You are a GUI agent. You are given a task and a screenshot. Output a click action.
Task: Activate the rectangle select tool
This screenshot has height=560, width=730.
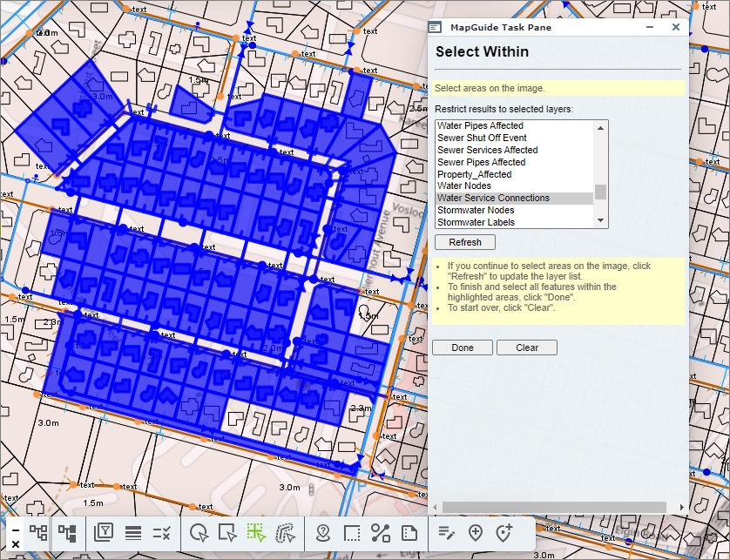[x=227, y=533]
